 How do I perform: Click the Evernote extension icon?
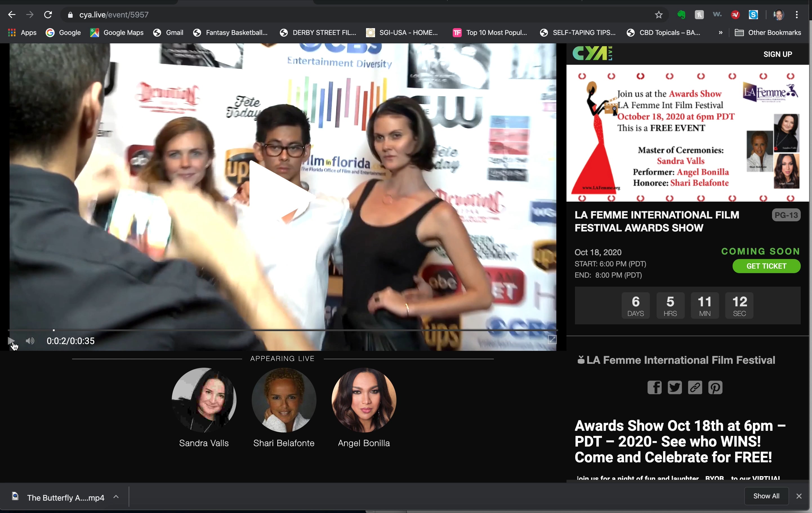(x=681, y=15)
